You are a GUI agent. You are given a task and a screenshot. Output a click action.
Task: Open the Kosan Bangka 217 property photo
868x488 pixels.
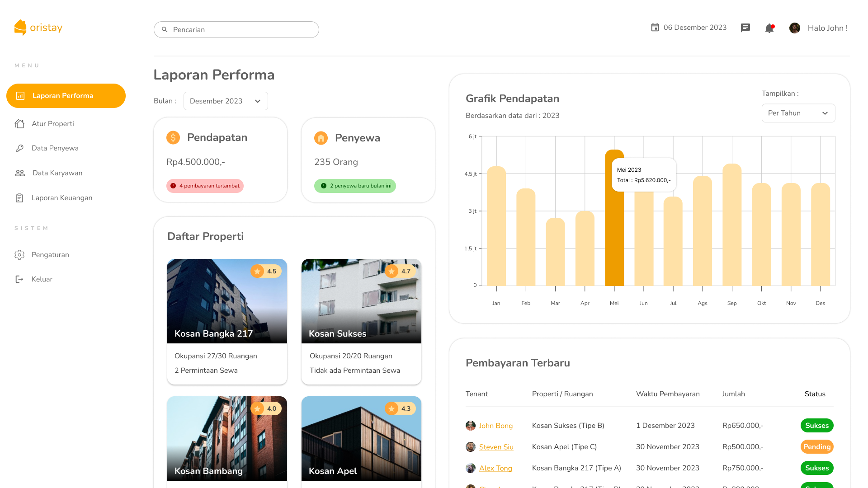pyautogui.click(x=227, y=301)
